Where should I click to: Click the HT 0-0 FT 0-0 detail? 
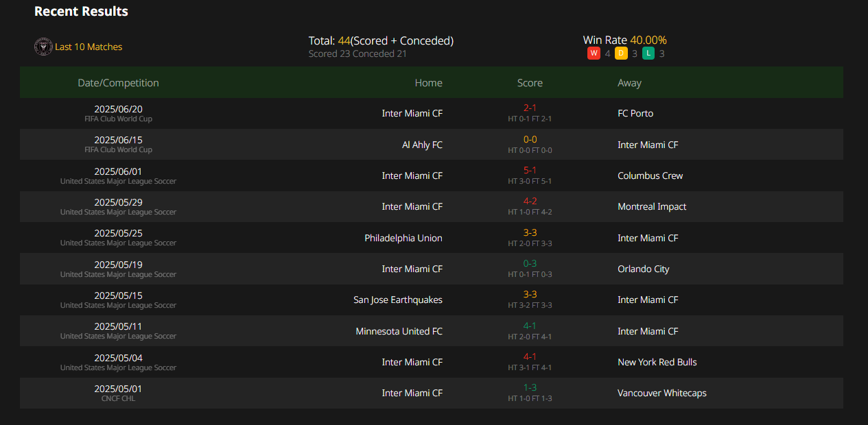530,150
